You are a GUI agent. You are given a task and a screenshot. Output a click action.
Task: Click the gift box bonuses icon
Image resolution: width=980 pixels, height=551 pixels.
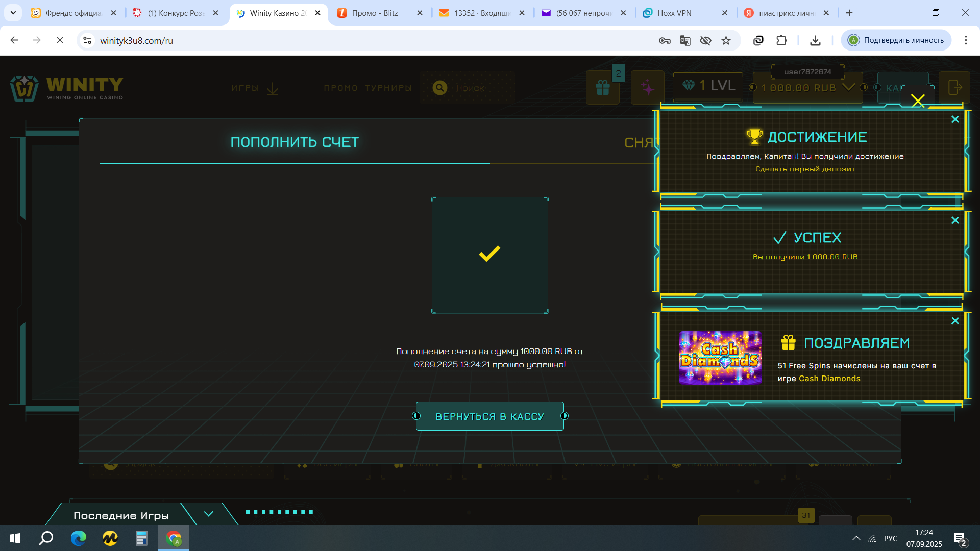pyautogui.click(x=603, y=88)
